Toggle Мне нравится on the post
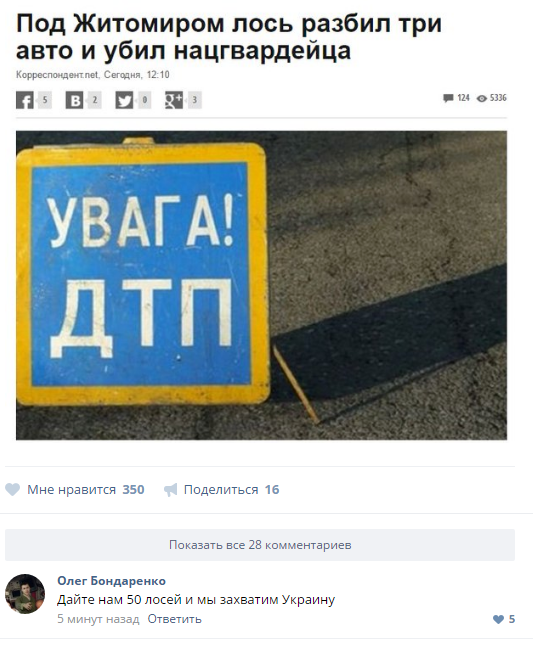This screenshot has width=533, height=645. click(74, 490)
